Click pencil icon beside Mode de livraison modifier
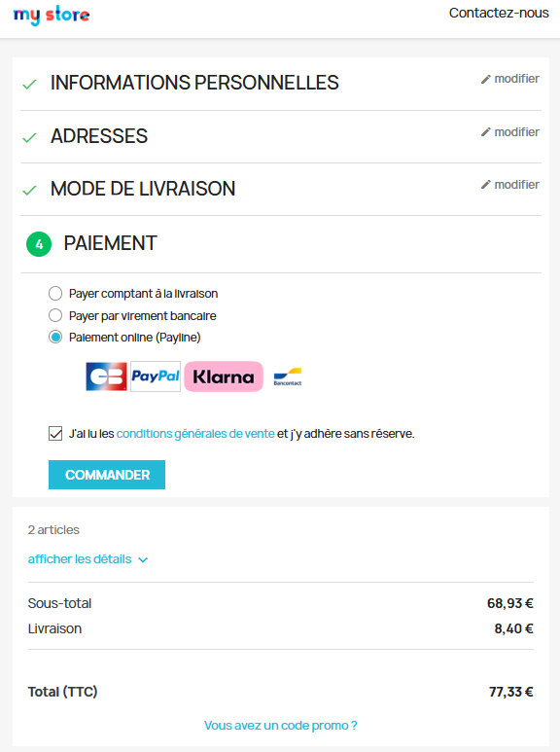The height and width of the screenshot is (752, 560). pos(486,185)
